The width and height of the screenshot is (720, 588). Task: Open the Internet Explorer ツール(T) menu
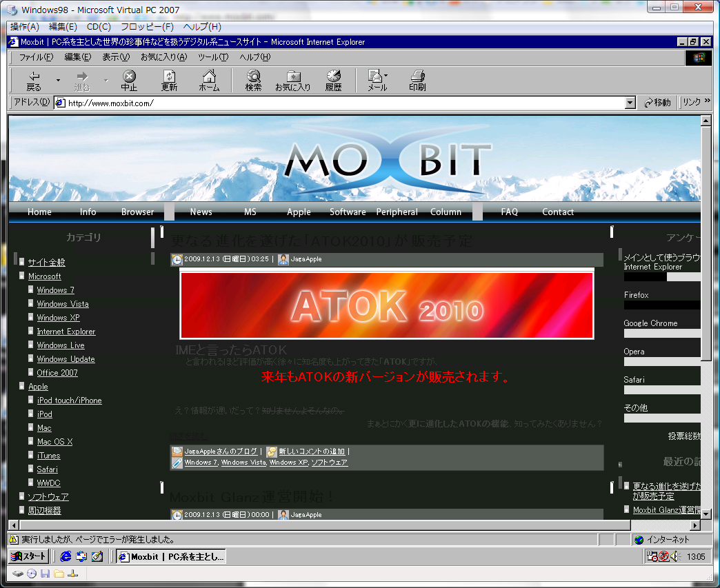213,57
